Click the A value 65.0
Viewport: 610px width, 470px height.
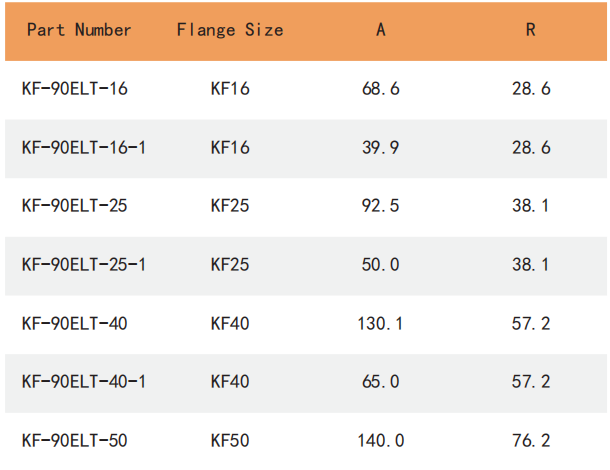click(x=381, y=382)
